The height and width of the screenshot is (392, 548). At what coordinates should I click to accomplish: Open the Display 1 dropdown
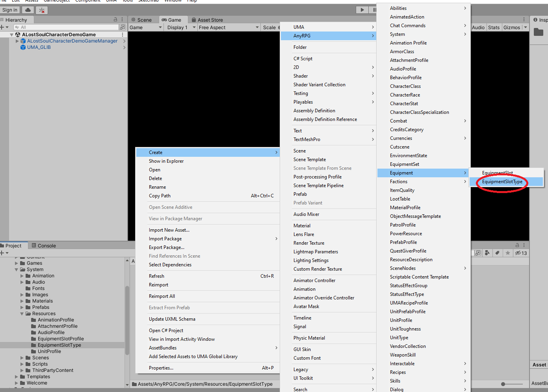click(x=181, y=27)
